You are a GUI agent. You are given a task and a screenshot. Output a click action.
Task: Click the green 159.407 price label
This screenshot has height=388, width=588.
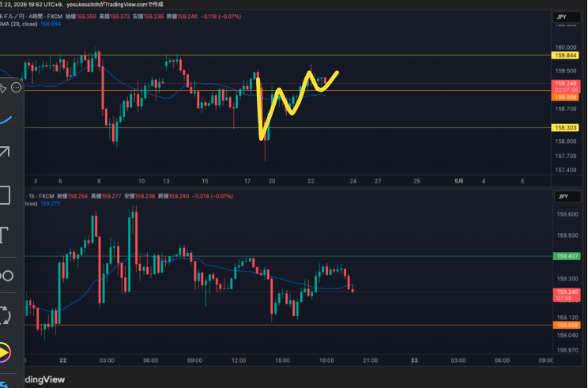566,256
